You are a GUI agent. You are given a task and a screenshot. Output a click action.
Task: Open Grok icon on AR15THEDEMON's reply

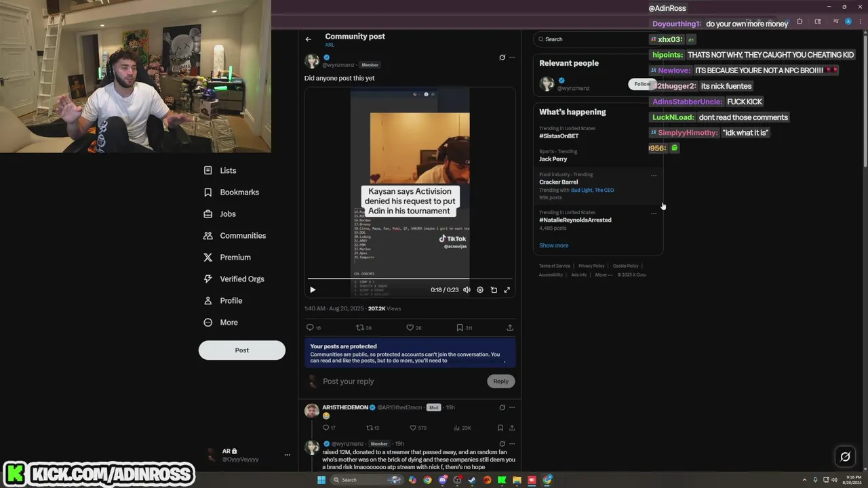[502, 407]
